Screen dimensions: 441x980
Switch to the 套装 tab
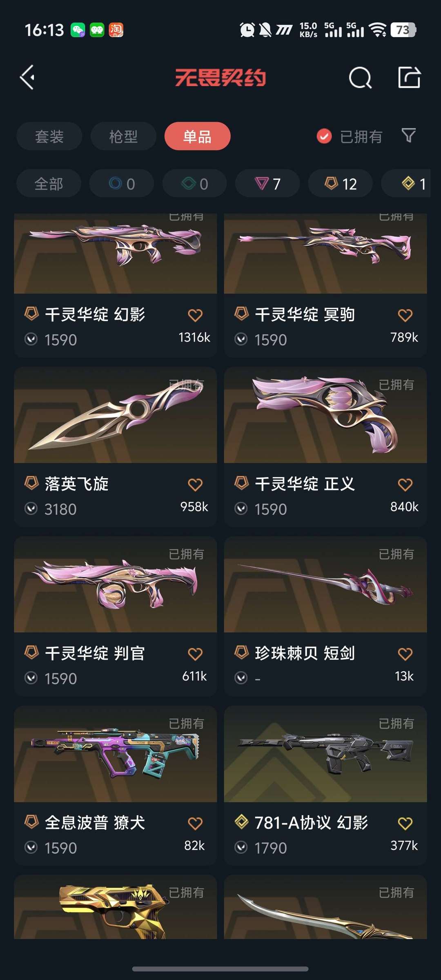click(49, 136)
